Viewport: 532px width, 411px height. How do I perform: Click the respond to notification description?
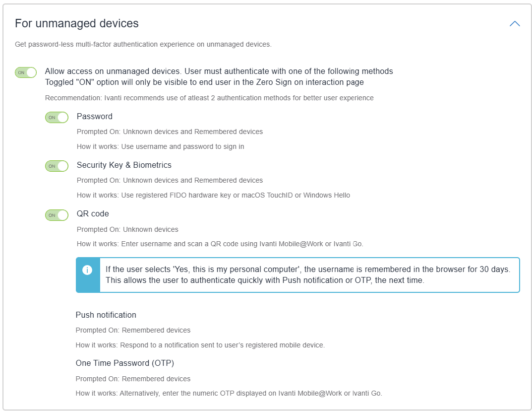tap(200, 345)
